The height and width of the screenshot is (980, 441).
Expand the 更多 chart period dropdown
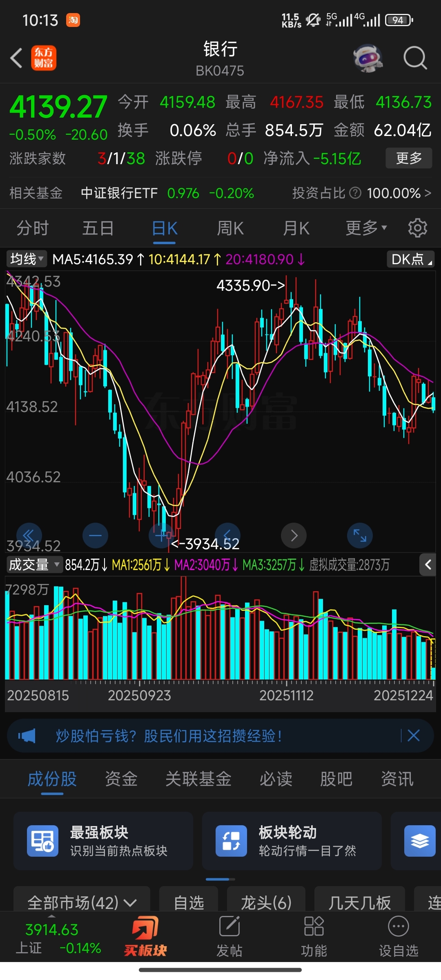click(366, 228)
